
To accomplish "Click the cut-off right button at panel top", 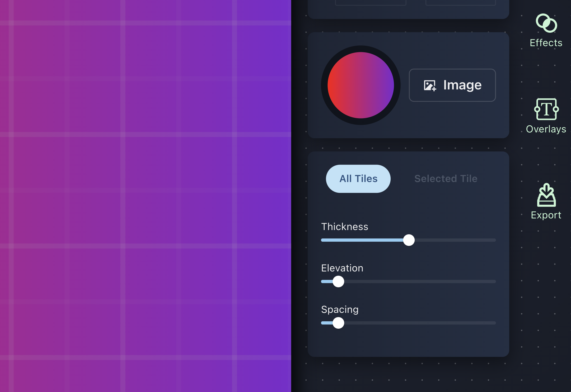I will pos(461,2).
